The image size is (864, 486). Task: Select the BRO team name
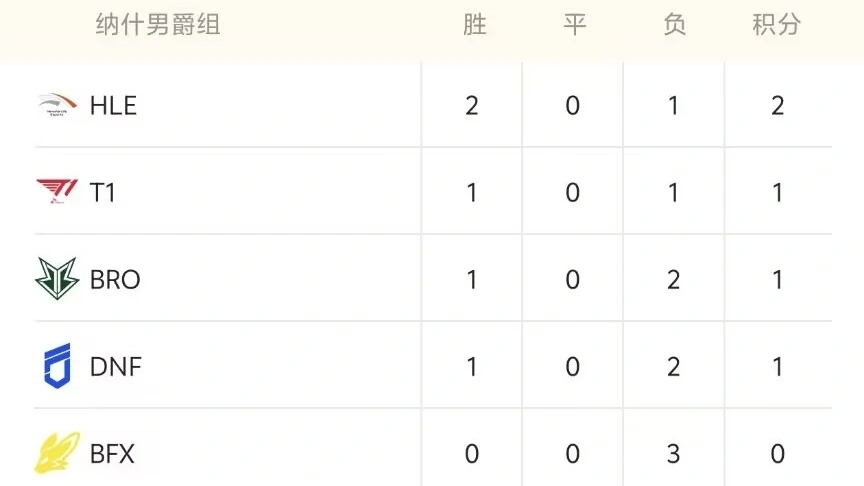click(x=115, y=279)
